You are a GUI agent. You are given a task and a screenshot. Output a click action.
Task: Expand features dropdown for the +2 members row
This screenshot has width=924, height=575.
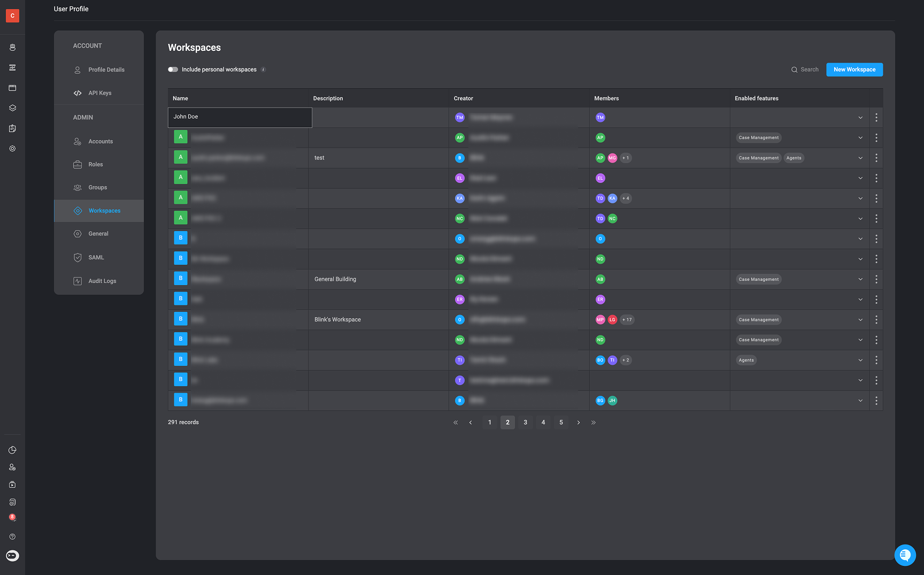tap(860, 360)
